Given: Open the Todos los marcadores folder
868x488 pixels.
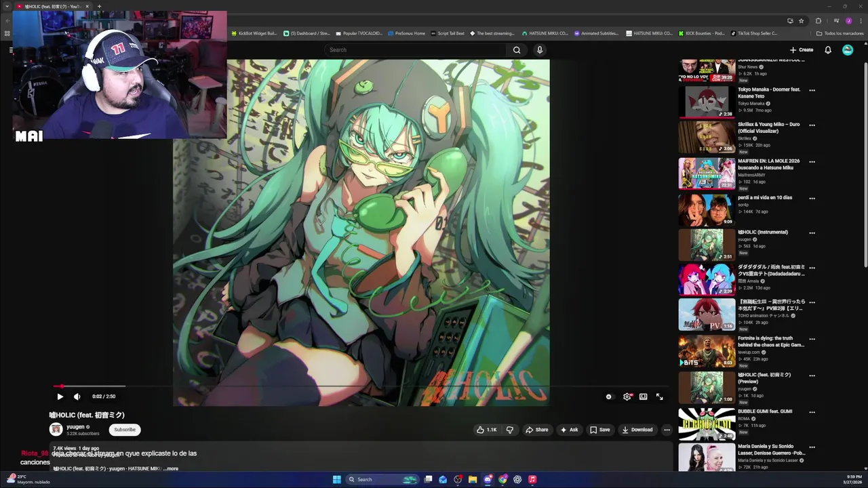Looking at the screenshot, I should [840, 33].
